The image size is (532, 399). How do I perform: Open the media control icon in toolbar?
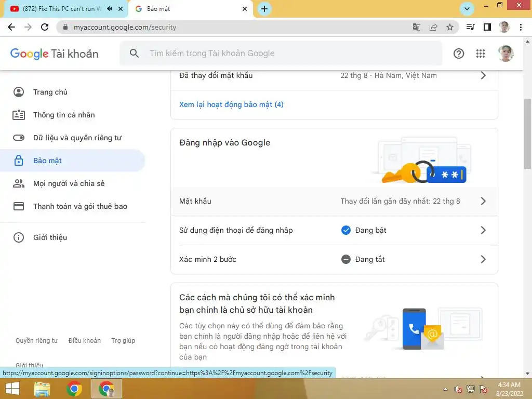coord(470,27)
